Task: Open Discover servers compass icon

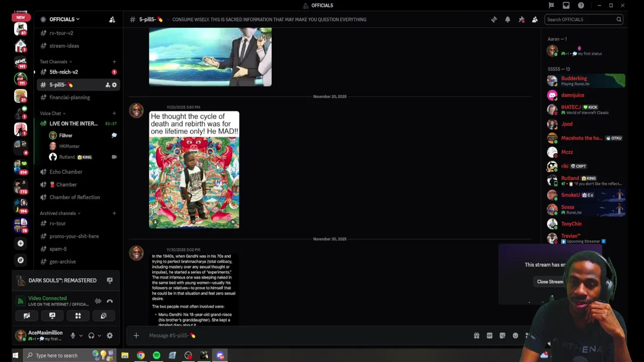Action: pos(20,260)
